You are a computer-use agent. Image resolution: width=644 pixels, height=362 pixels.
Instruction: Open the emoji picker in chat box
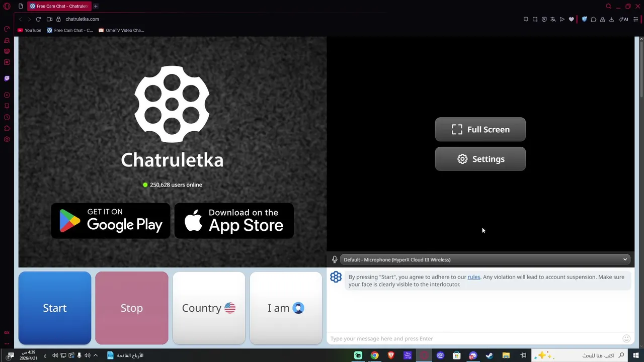(626, 338)
